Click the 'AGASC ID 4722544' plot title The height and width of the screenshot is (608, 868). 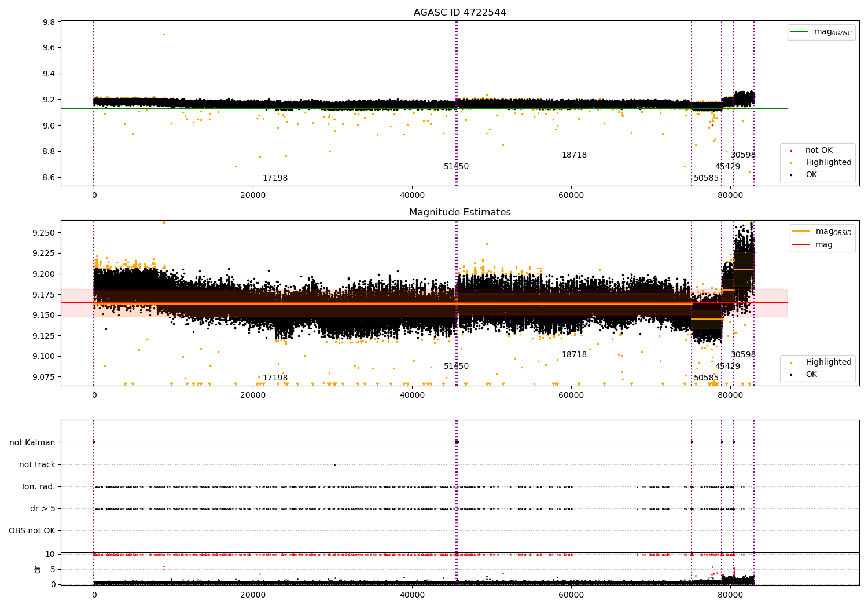[x=460, y=13]
